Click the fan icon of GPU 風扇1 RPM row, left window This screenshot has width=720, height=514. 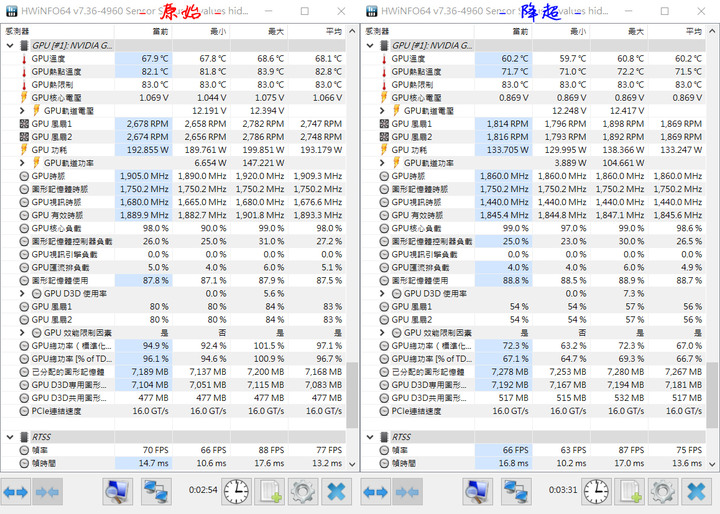[24, 124]
